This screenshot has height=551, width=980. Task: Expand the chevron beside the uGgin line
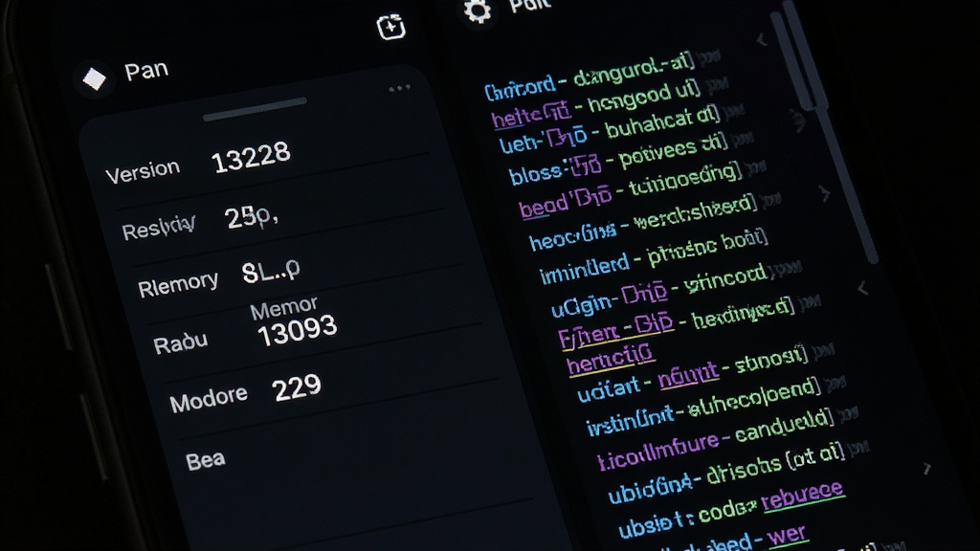863,288
